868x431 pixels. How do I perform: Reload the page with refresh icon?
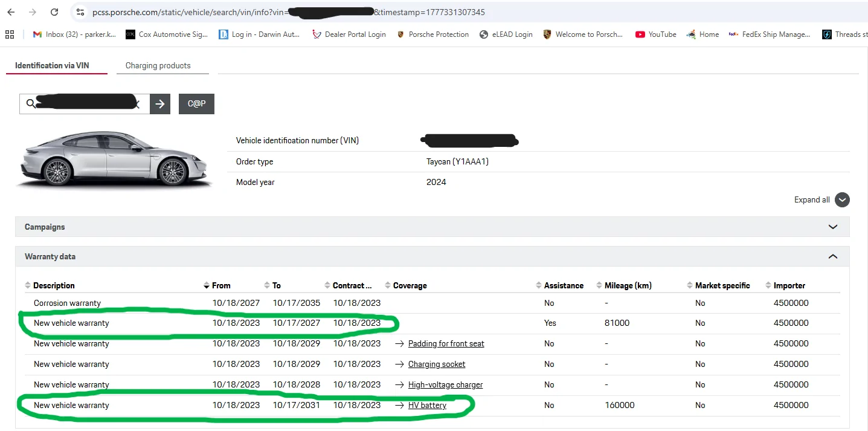[54, 12]
